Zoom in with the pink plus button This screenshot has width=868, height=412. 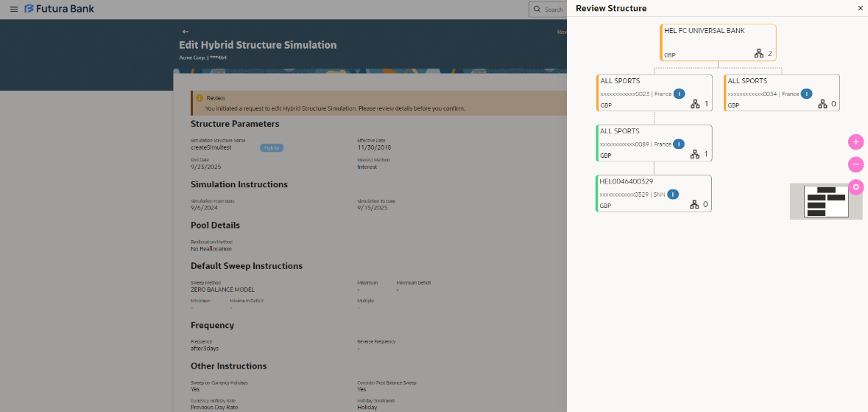point(855,142)
